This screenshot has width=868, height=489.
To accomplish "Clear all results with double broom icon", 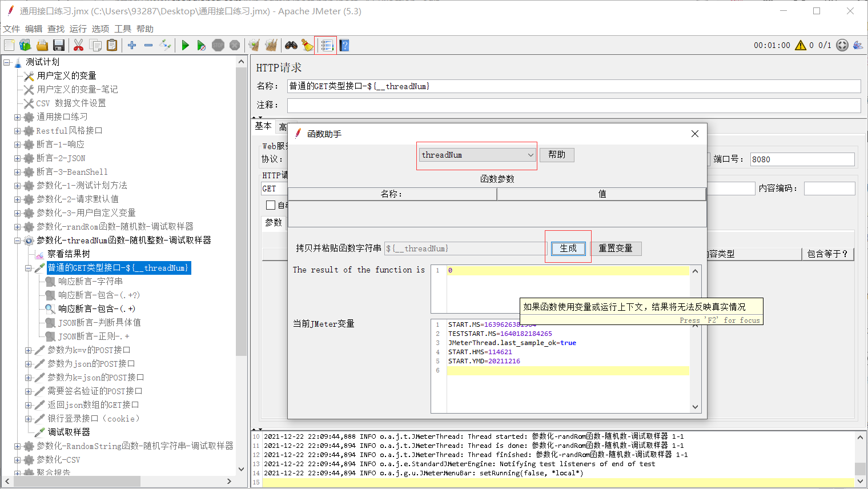I will [271, 45].
